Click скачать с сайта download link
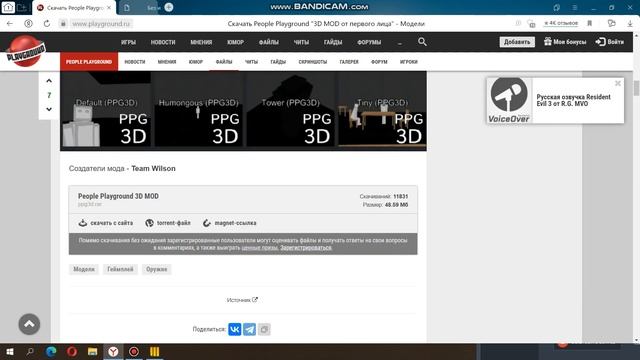Screen dimensions: 640x360 click(106, 223)
